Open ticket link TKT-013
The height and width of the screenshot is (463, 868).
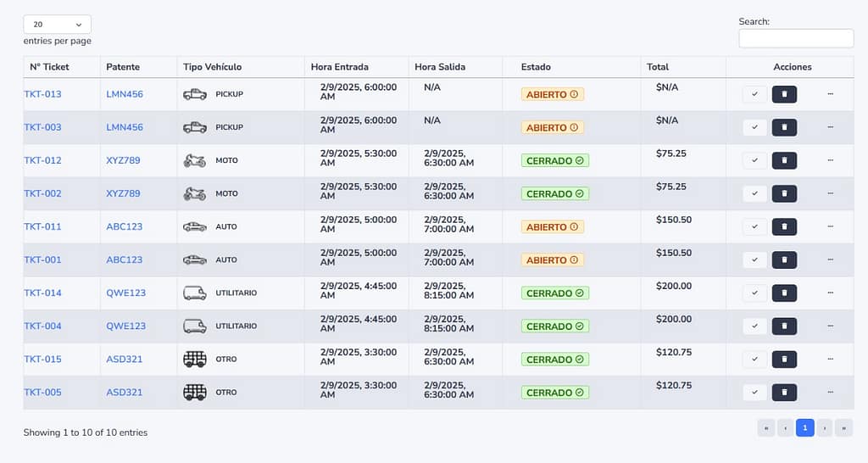pos(42,94)
